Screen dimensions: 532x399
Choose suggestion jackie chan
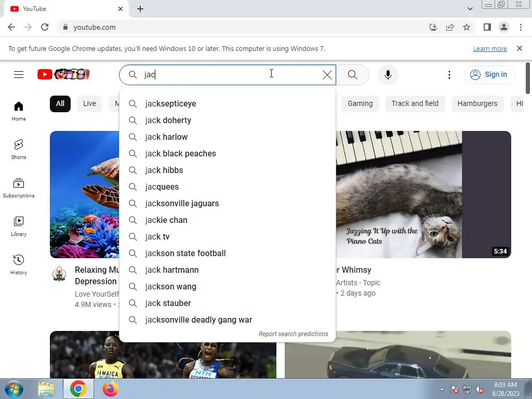tap(228, 220)
